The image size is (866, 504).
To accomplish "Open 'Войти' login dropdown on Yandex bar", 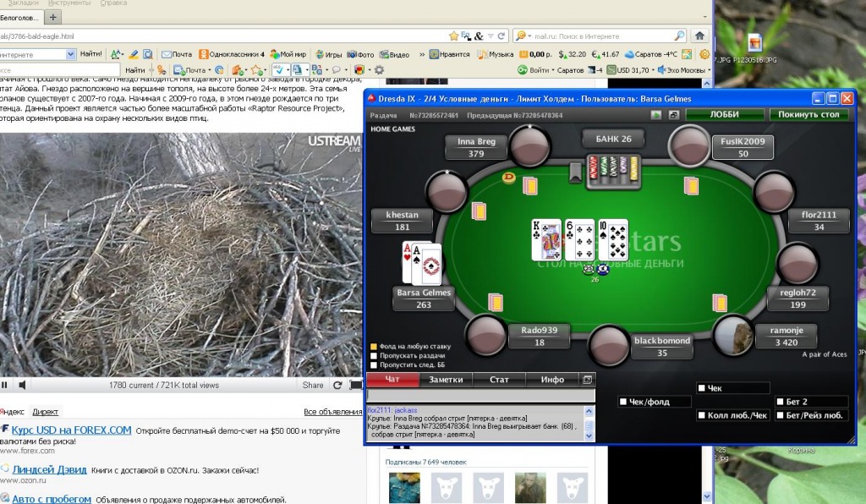I will 534,70.
